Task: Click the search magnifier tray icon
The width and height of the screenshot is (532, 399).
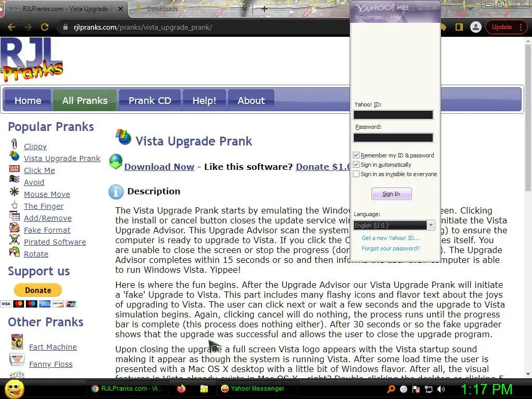Action: [x=391, y=389]
